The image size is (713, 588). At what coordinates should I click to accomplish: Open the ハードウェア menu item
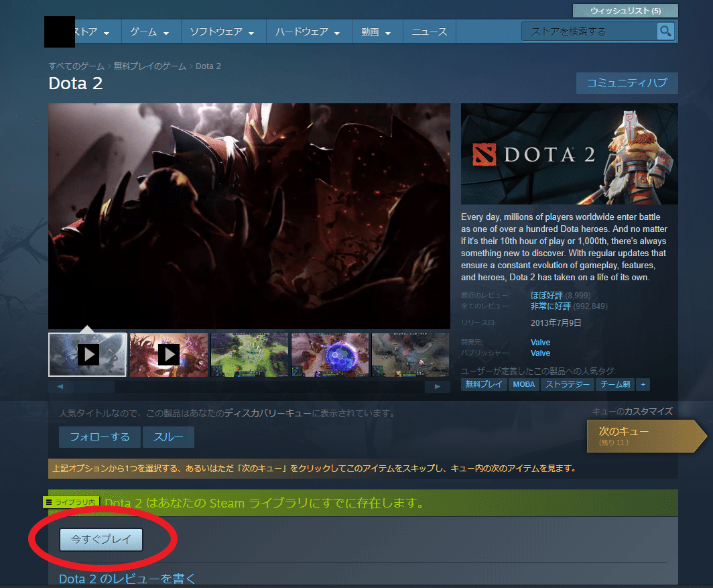click(x=304, y=31)
